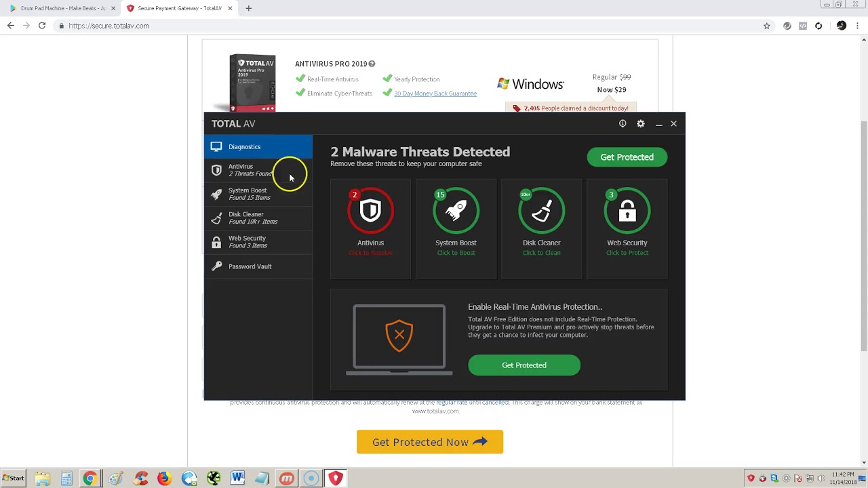Screen dimensions: 868x488
Task: Open the volume speaker tray icon
Action: [x=821, y=479]
